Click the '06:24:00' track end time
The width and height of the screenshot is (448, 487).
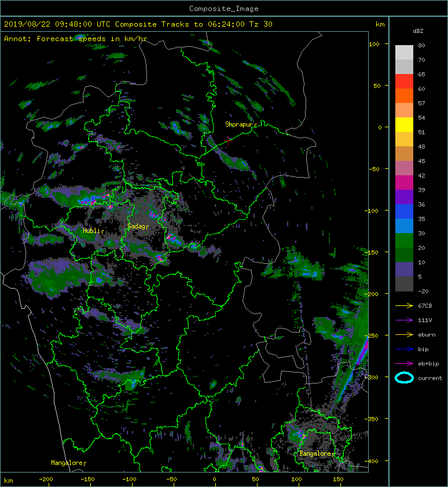(226, 24)
